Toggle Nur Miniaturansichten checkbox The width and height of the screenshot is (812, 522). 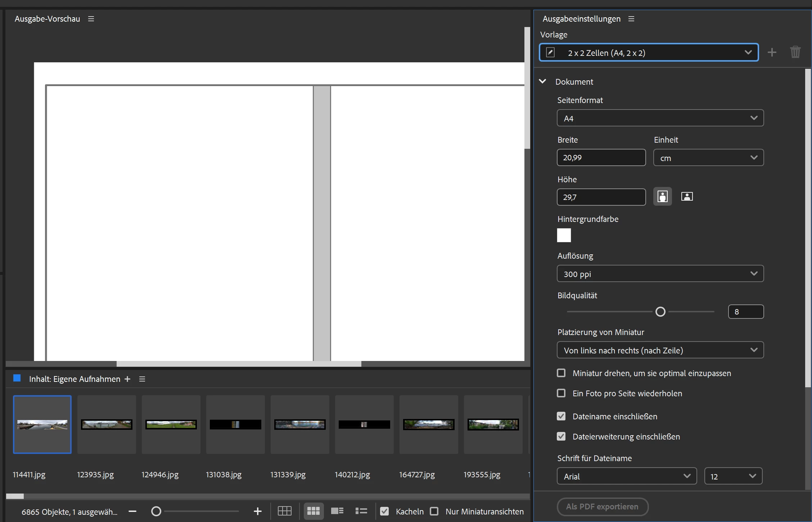pyautogui.click(x=434, y=511)
